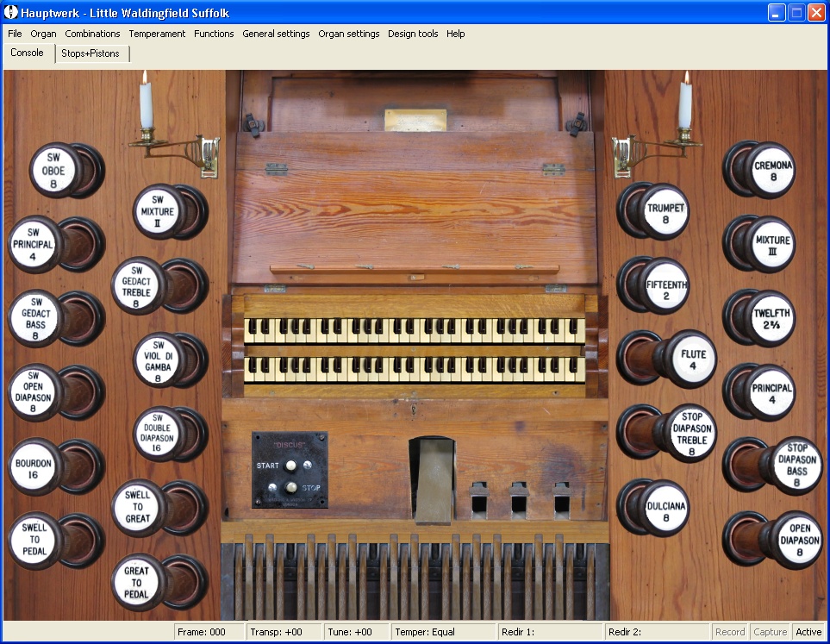Disable the Flute 4 stop
The height and width of the screenshot is (644, 830).
[693, 359]
